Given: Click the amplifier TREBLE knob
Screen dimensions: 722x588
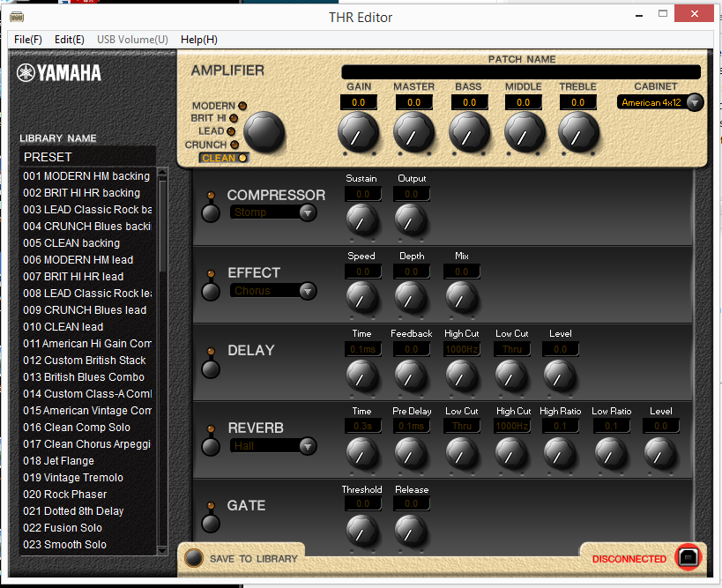Looking at the screenshot, I should pyautogui.click(x=577, y=133).
